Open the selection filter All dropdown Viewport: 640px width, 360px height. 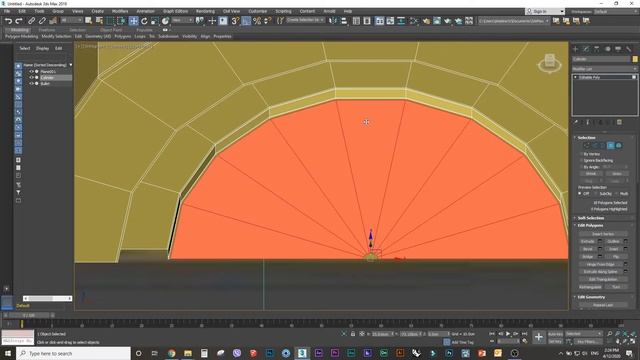[x=71, y=20]
